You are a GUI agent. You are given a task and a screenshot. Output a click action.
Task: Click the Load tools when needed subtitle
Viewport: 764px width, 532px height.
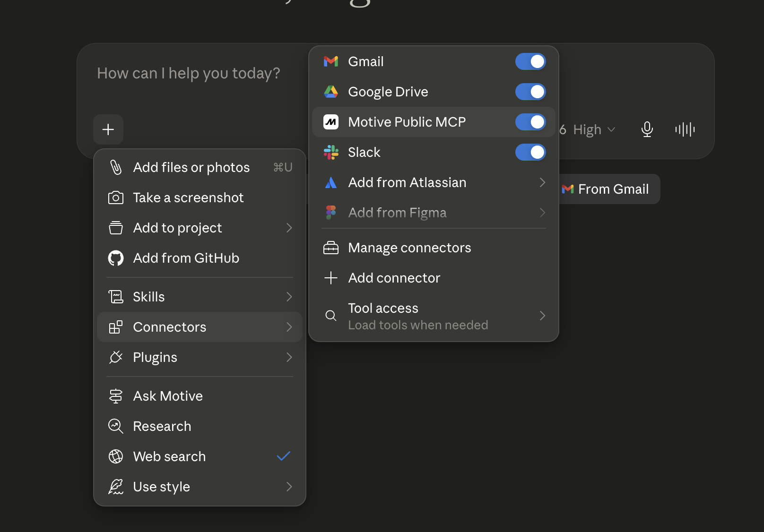click(x=418, y=325)
